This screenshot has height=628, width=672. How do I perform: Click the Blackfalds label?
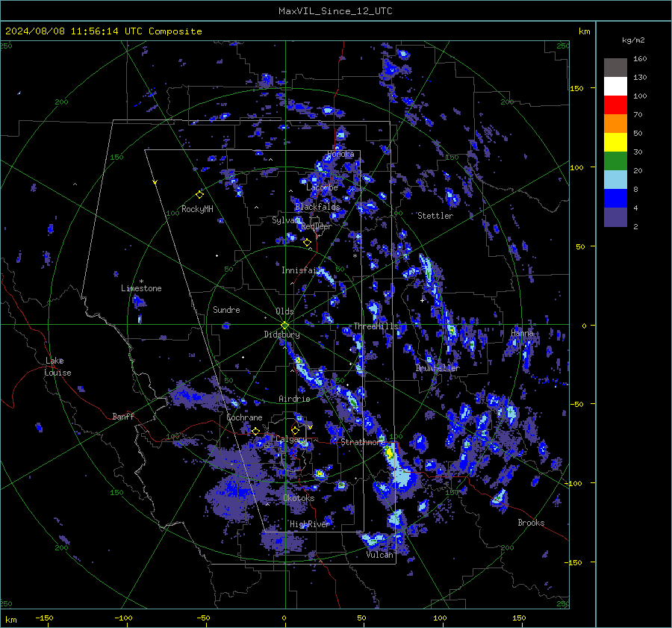pos(317,207)
